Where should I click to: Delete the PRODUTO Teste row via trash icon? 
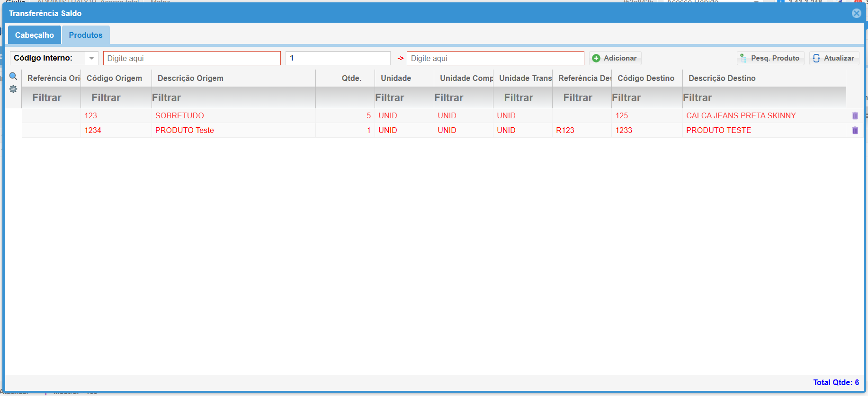tap(855, 130)
